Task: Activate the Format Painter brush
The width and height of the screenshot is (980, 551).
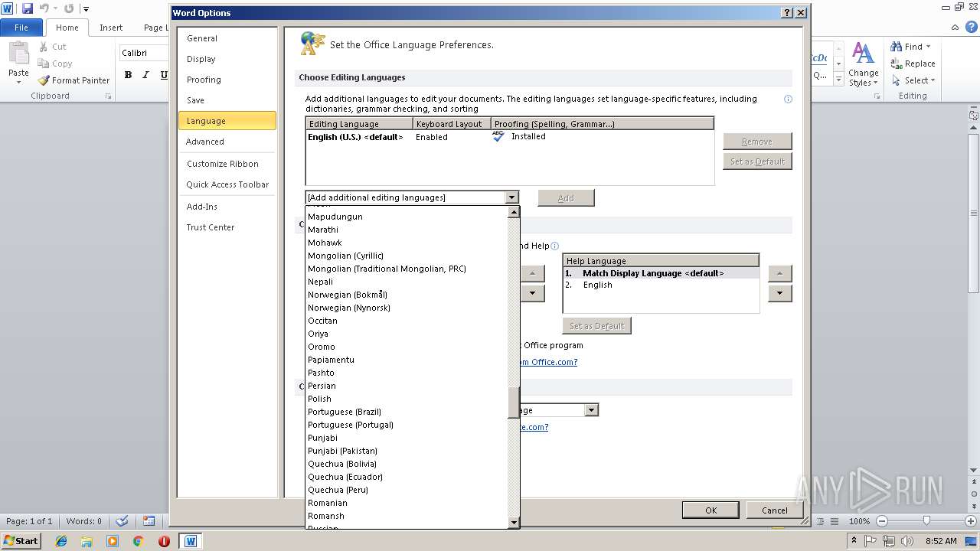Action: pos(44,80)
